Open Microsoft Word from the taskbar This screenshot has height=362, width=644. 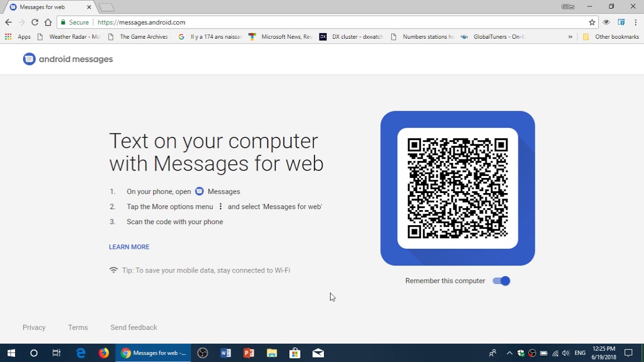(226, 353)
